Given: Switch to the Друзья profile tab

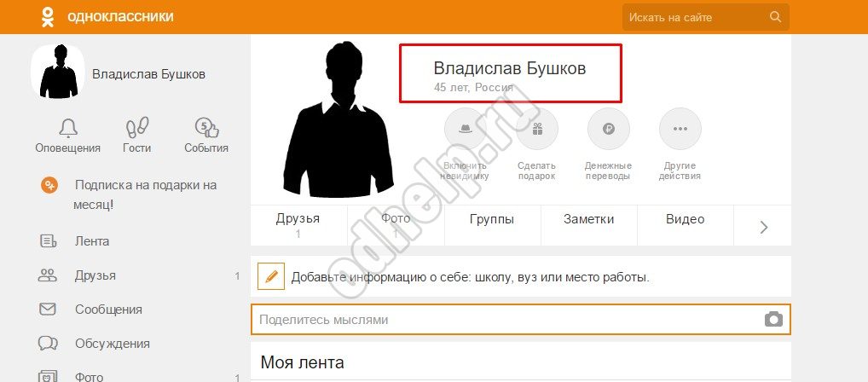Looking at the screenshot, I should click(298, 225).
